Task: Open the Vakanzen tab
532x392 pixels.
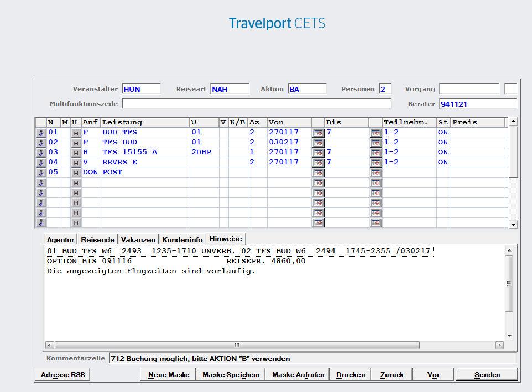Action: (x=138, y=240)
